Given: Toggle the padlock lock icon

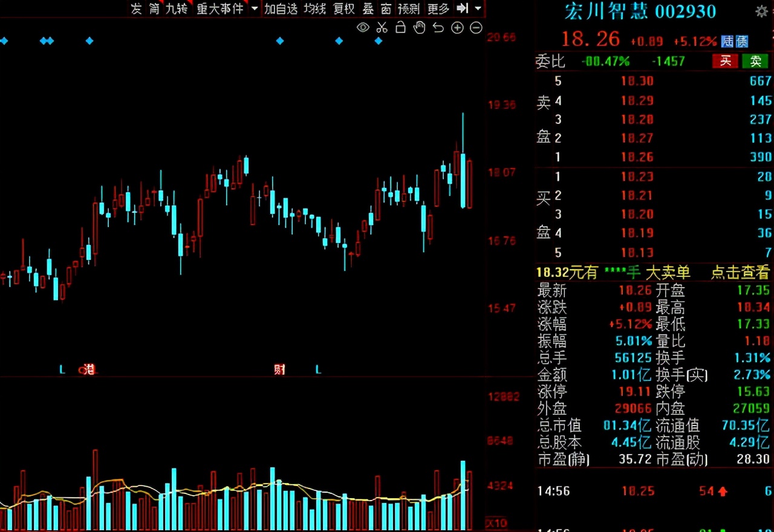Looking at the screenshot, I should 400,28.
